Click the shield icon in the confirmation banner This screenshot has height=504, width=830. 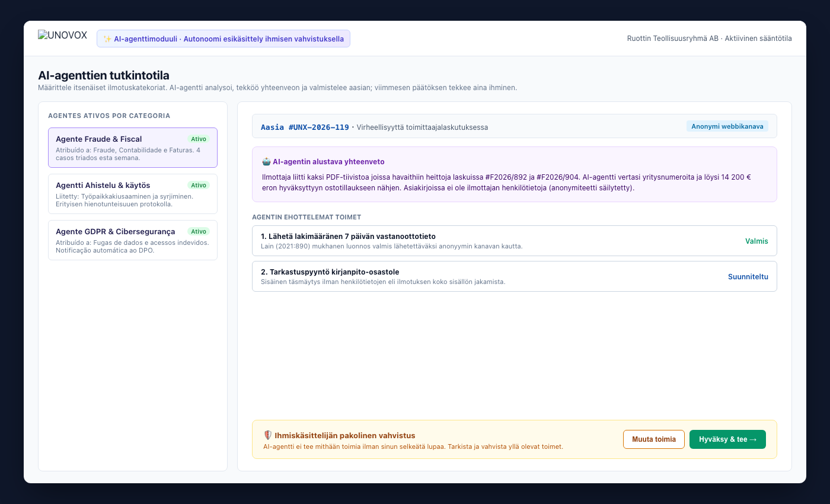pos(267,435)
